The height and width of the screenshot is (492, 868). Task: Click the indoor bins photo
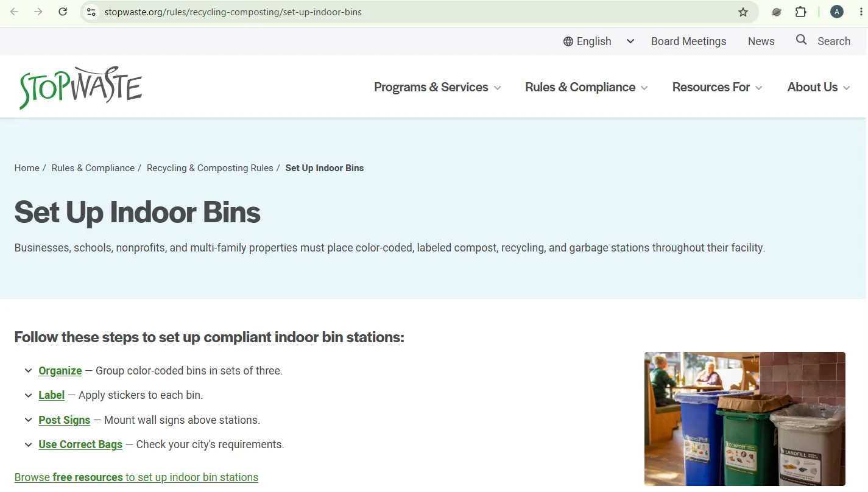(745, 419)
